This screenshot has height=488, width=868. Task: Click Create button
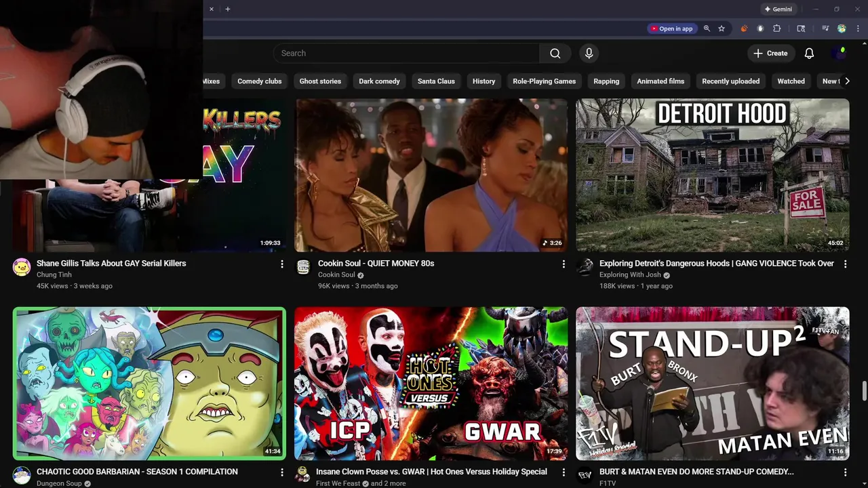click(770, 54)
